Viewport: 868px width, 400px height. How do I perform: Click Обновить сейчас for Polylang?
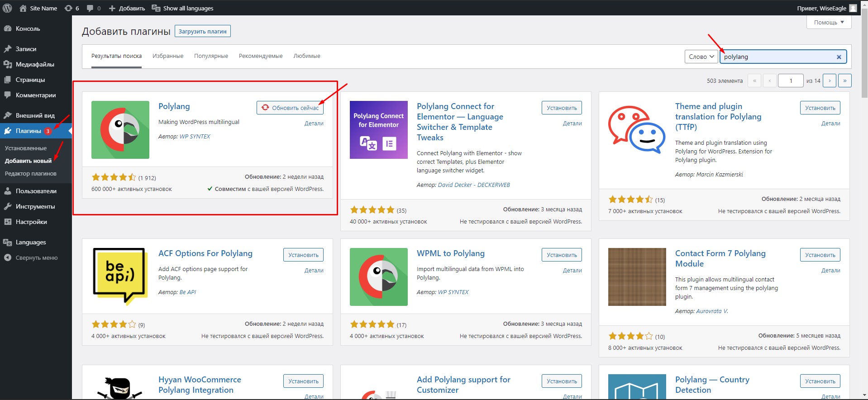click(290, 108)
